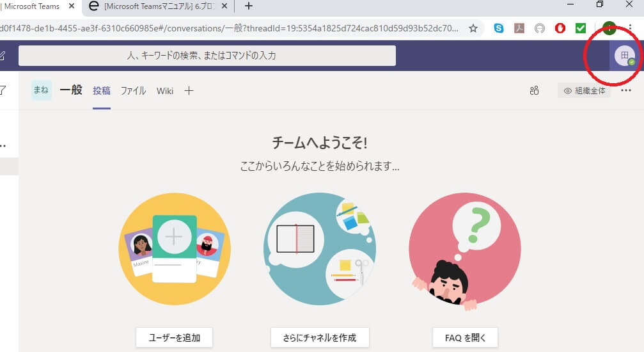
Task: Add a new tab with the plus next to Wiki
Action: (189, 91)
